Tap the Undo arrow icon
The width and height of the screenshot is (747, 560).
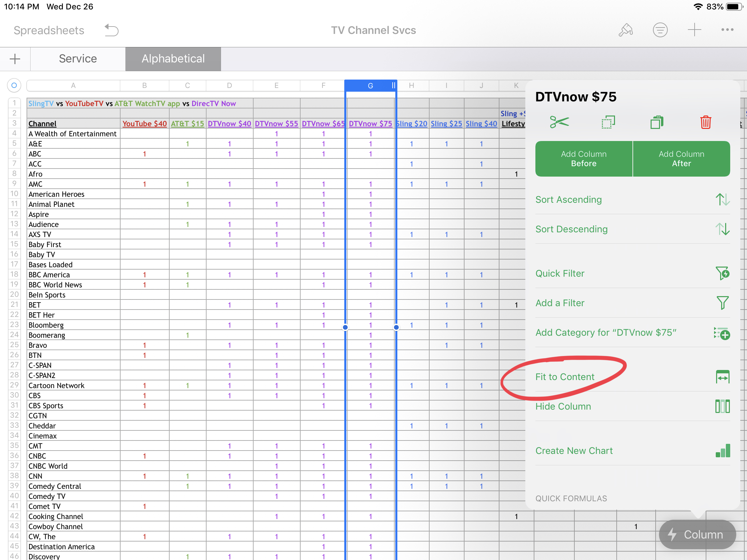(112, 30)
